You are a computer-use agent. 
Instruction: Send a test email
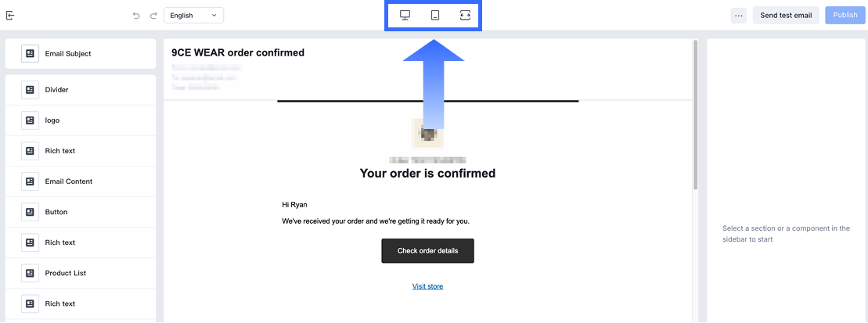pyautogui.click(x=786, y=16)
